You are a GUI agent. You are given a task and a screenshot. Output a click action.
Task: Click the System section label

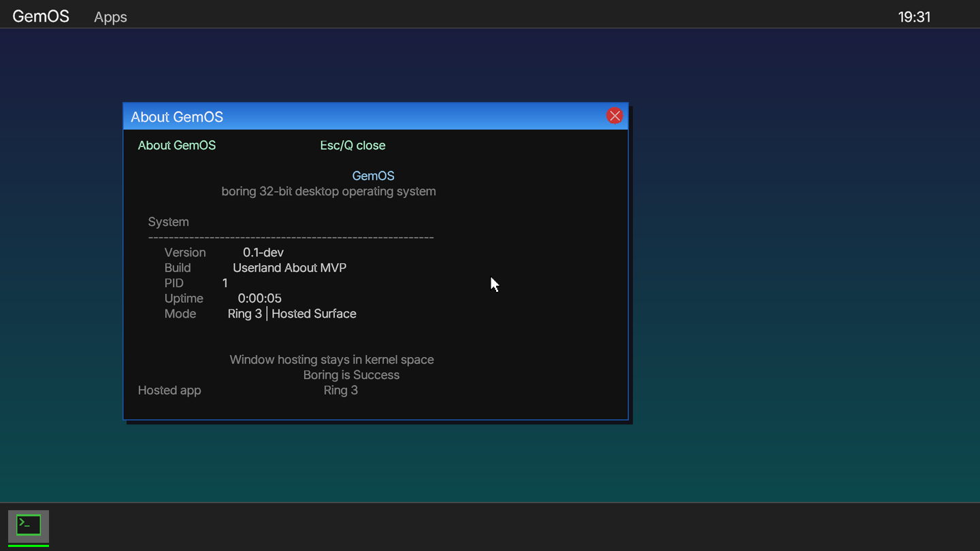click(x=169, y=222)
